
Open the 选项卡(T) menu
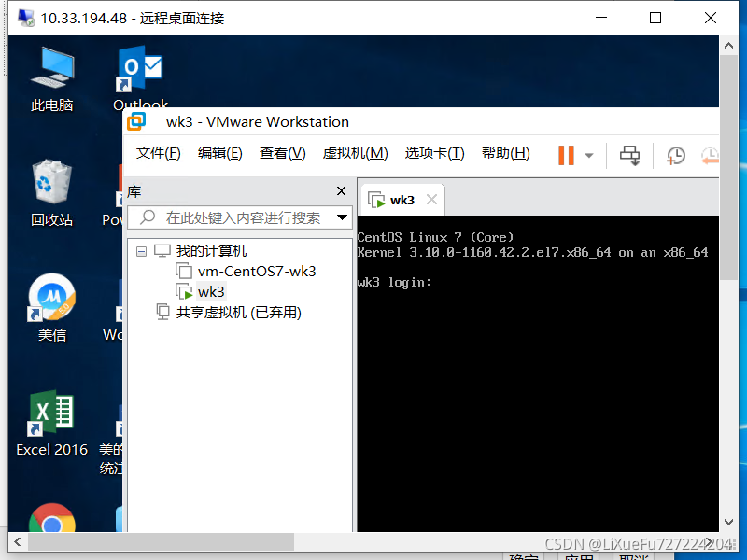[434, 153]
